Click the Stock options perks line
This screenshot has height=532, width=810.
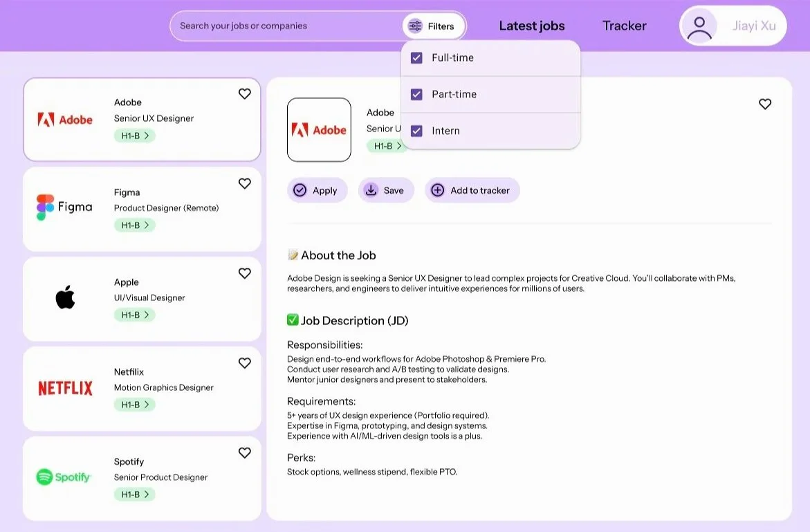[372, 472]
